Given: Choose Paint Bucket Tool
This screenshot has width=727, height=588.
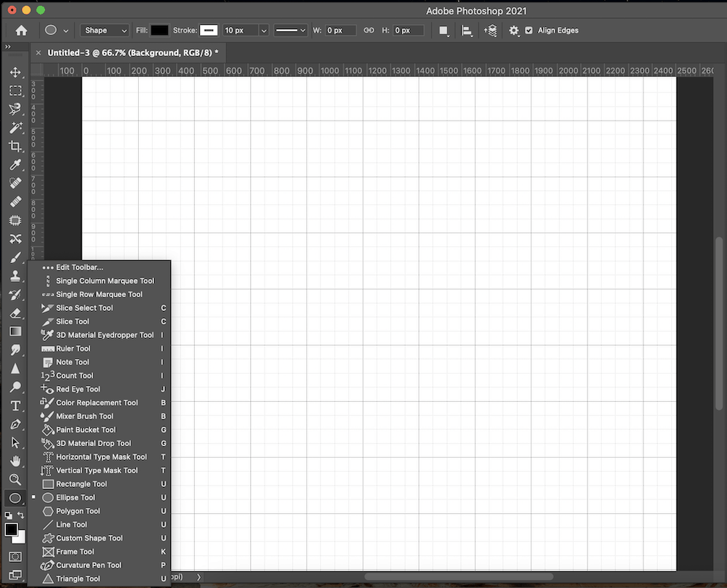Looking at the screenshot, I should (99, 430).
